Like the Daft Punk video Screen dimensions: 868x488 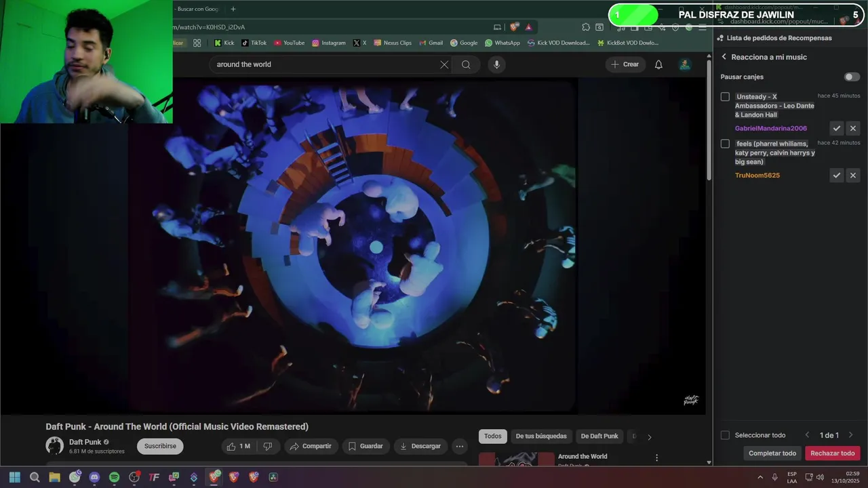239,446
